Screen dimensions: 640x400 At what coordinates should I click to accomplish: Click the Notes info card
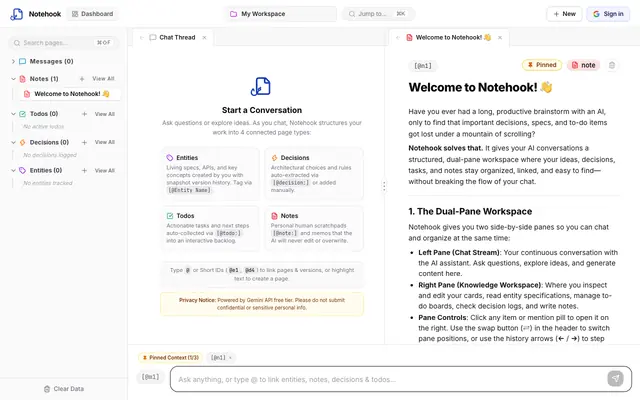[x=314, y=228]
